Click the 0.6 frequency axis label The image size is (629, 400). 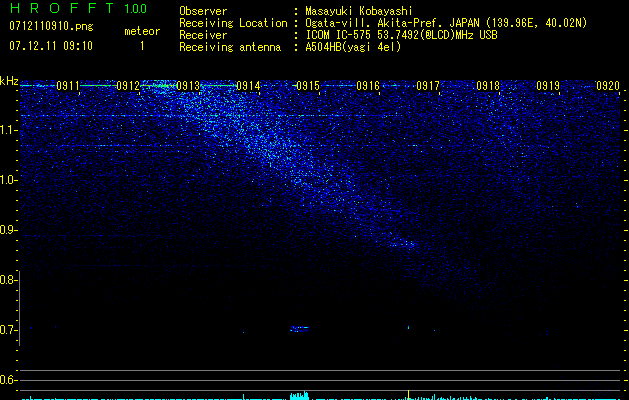pyautogui.click(x=8, y=380)
